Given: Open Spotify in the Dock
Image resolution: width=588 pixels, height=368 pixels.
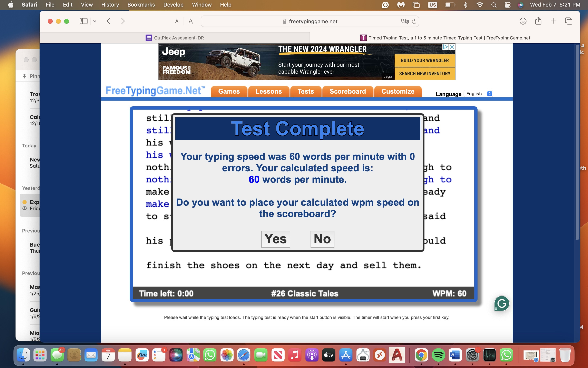Looking at the screenshot, I should [438, 355].
